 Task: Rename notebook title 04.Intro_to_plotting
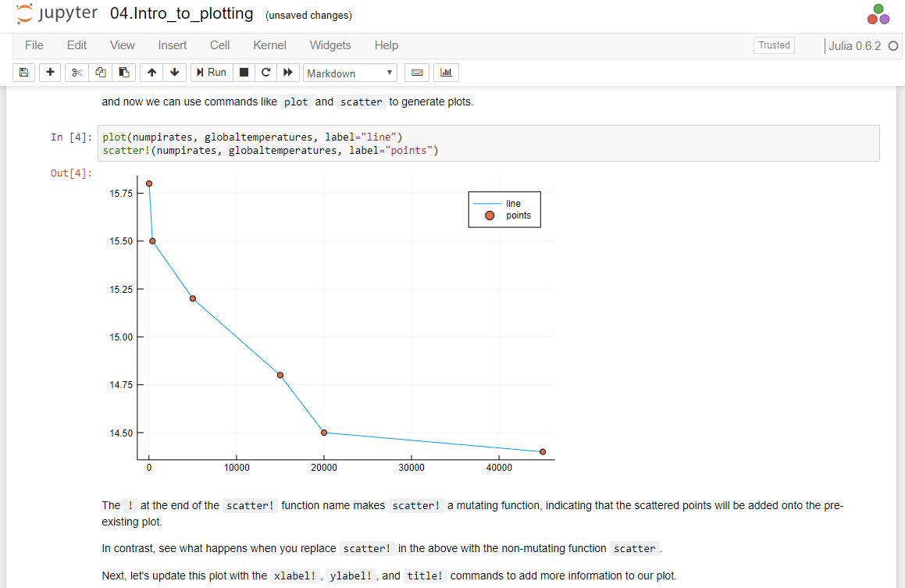182,14
